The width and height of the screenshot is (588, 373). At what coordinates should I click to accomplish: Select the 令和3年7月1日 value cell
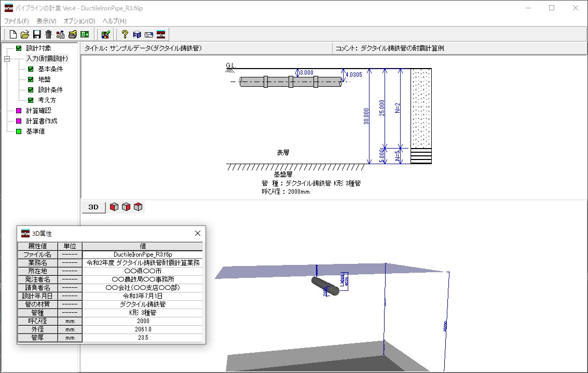[143, 296]
